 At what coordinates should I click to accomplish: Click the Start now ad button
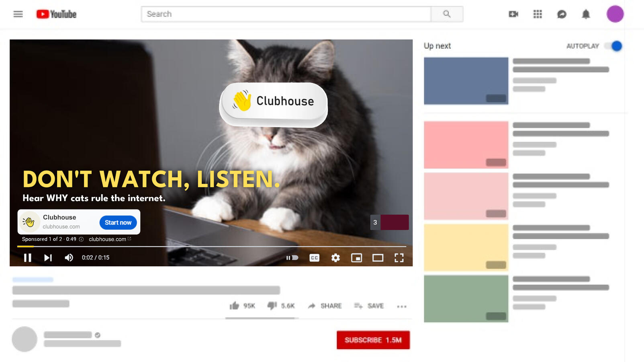pyautogui.click(x=118, y=222)
